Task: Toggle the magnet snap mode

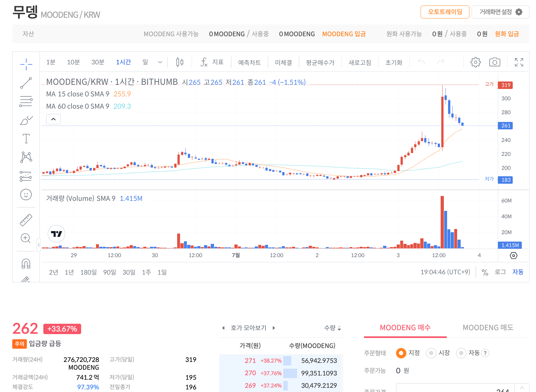Action: (x=26, y=264)
